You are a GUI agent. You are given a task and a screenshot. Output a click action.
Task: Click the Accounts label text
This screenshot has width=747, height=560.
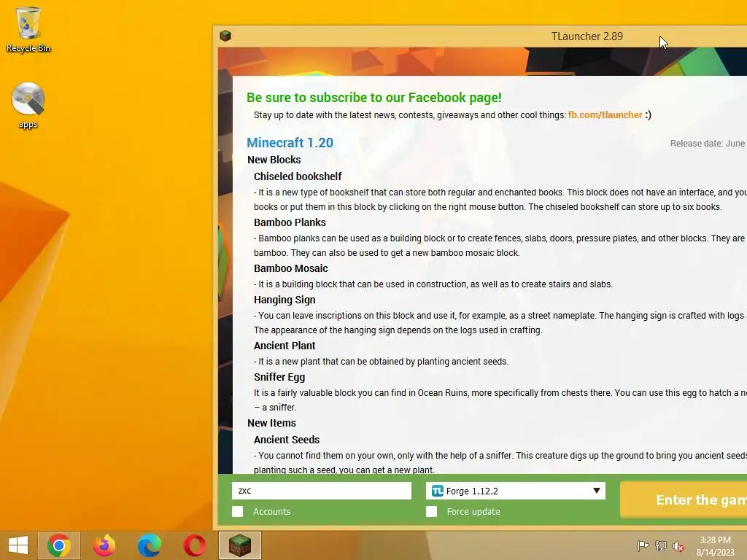click(x=271, y=511)
